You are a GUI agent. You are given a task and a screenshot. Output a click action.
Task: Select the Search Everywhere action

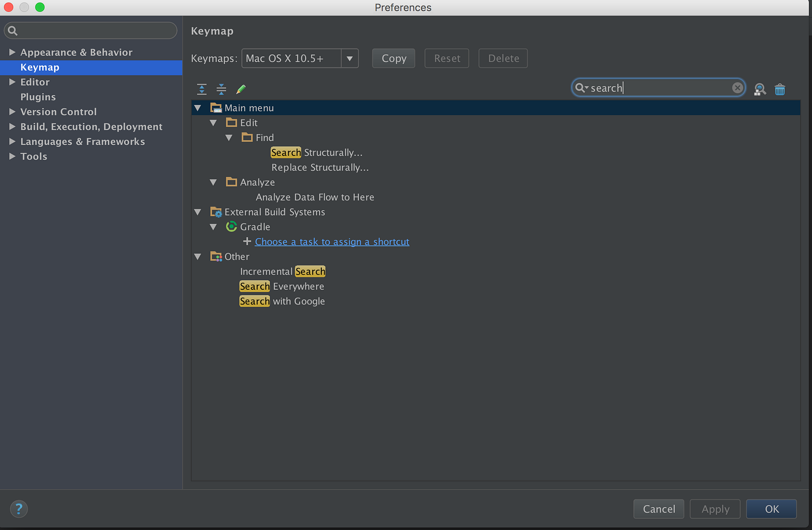(x=282, y=286)
